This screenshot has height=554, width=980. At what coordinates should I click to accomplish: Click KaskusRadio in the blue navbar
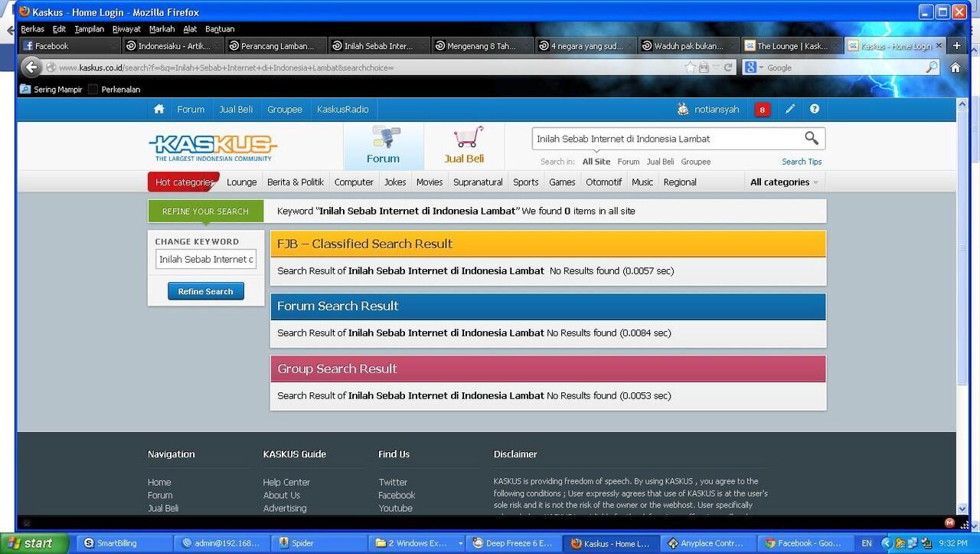click(343, 110)
